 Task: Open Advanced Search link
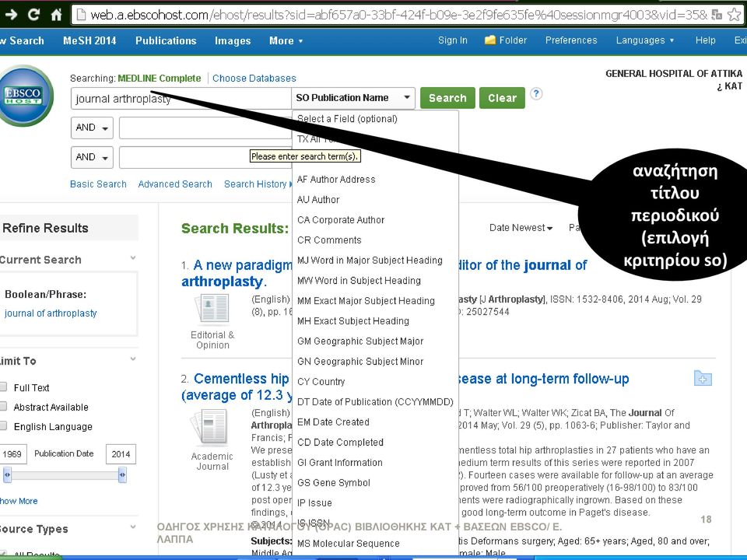point(175,184)
